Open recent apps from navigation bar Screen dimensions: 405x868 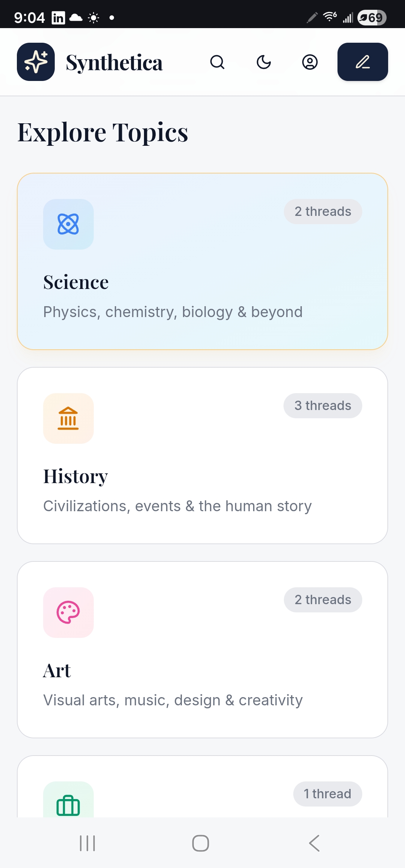[x=87, y=843]
